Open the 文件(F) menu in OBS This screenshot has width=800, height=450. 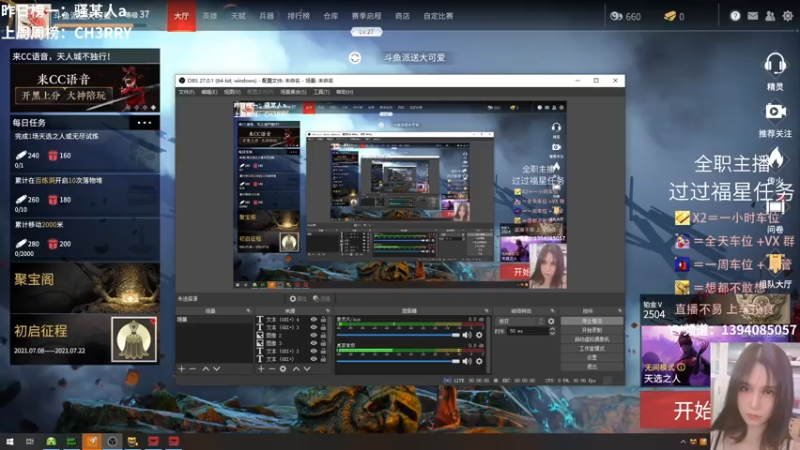(186, 92)
